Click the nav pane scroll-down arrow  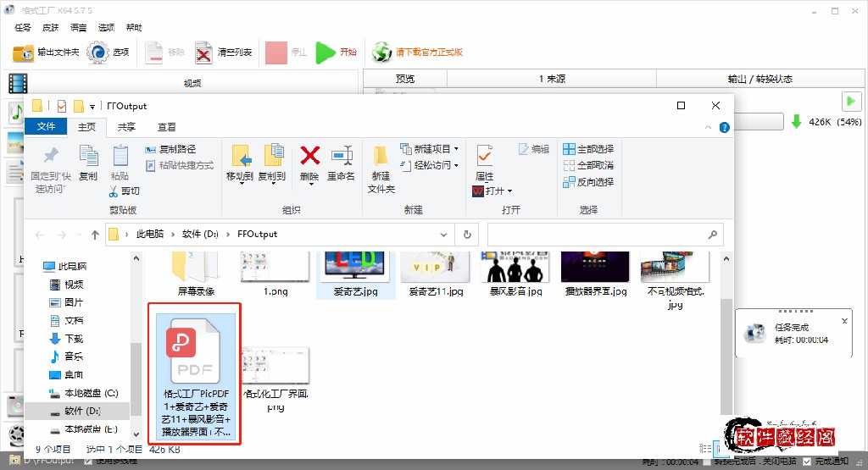136,434
